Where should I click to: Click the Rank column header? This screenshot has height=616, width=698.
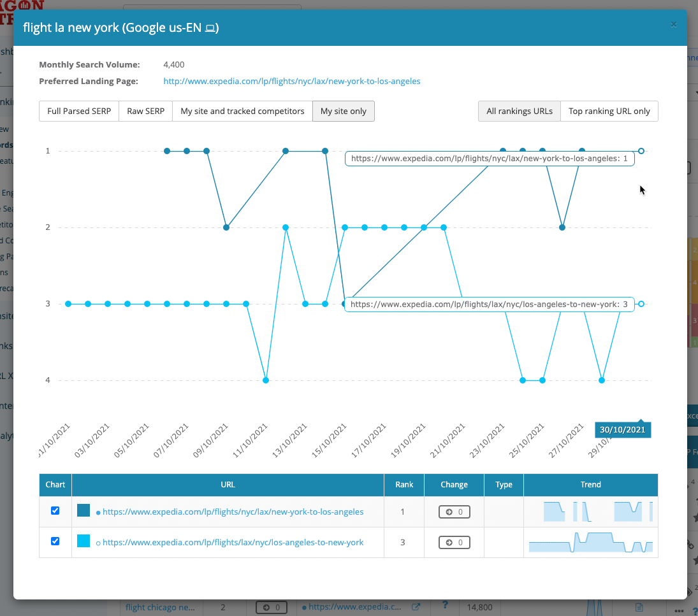[x=404, y=485]
